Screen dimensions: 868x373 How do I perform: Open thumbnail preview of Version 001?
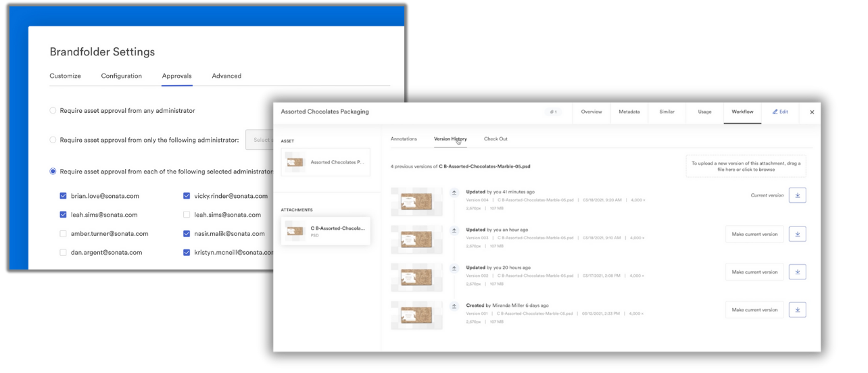tap(416, 315)
